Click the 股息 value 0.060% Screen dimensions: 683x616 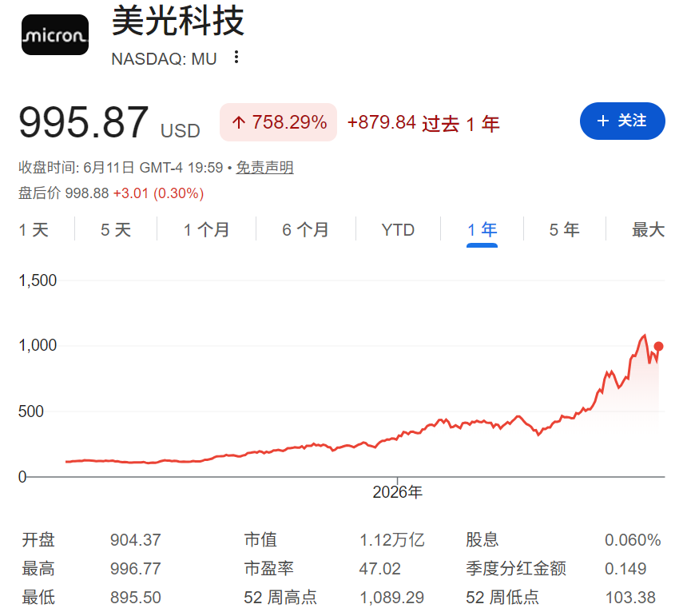click(633, 540)
